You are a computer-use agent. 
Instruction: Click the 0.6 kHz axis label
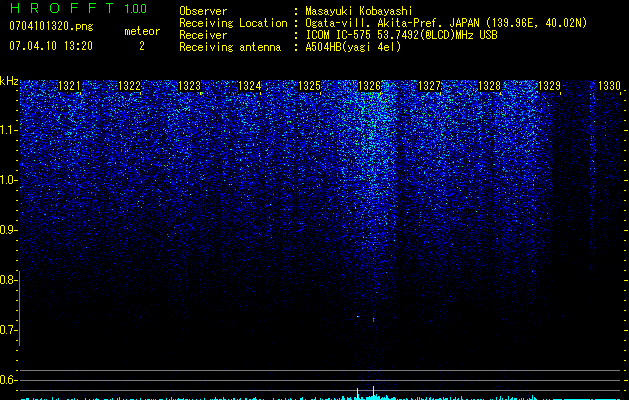(8, 380)
